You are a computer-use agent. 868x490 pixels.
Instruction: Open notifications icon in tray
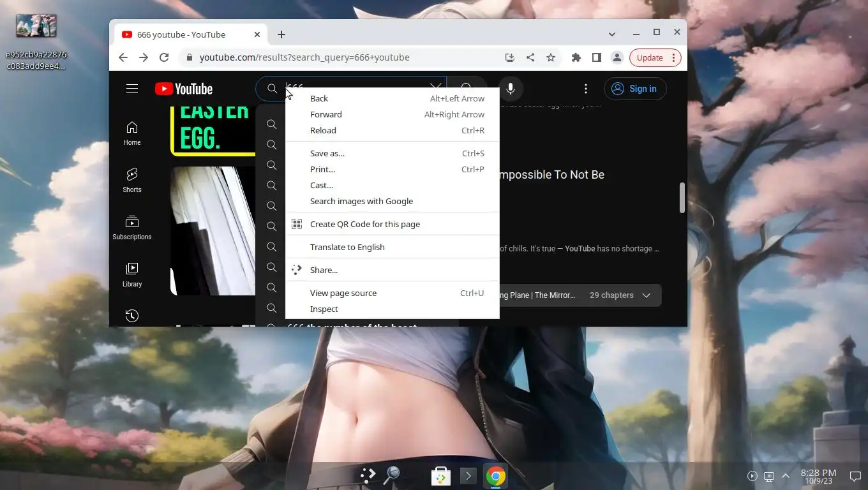pos(855,476)
